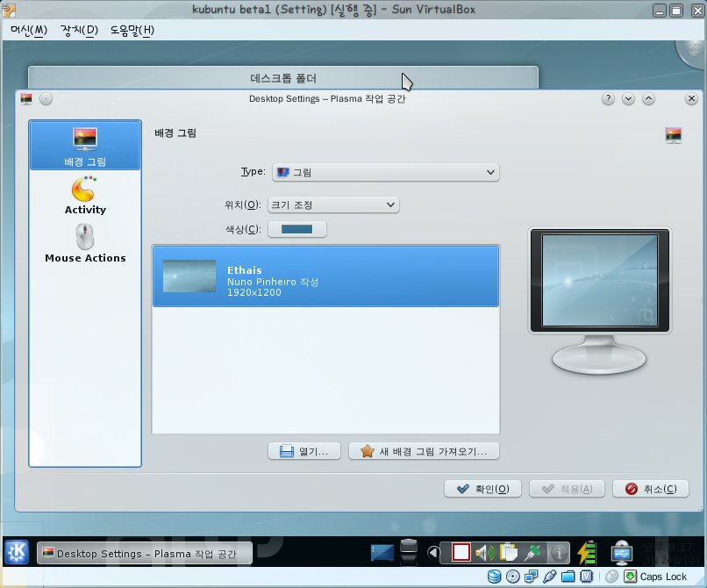Screen dimensions: 707x588
Task: Click the network plug tray icon
Action: tap(533, 553)
